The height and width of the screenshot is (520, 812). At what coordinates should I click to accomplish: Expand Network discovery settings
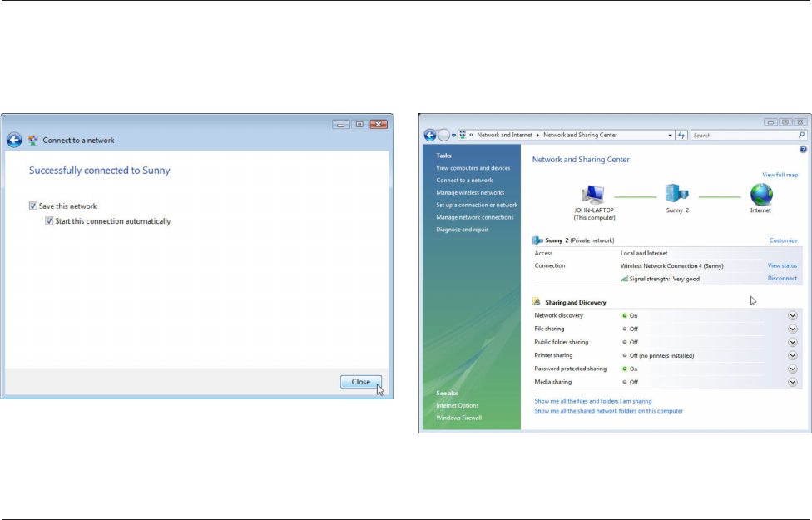pyautogui.click(x=792, y=315)
